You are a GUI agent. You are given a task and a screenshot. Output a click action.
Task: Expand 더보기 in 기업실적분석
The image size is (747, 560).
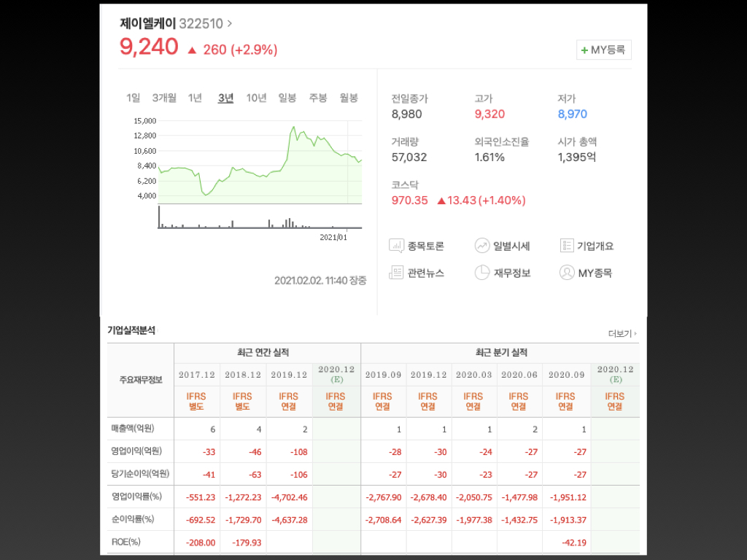[x=622, y=334]
